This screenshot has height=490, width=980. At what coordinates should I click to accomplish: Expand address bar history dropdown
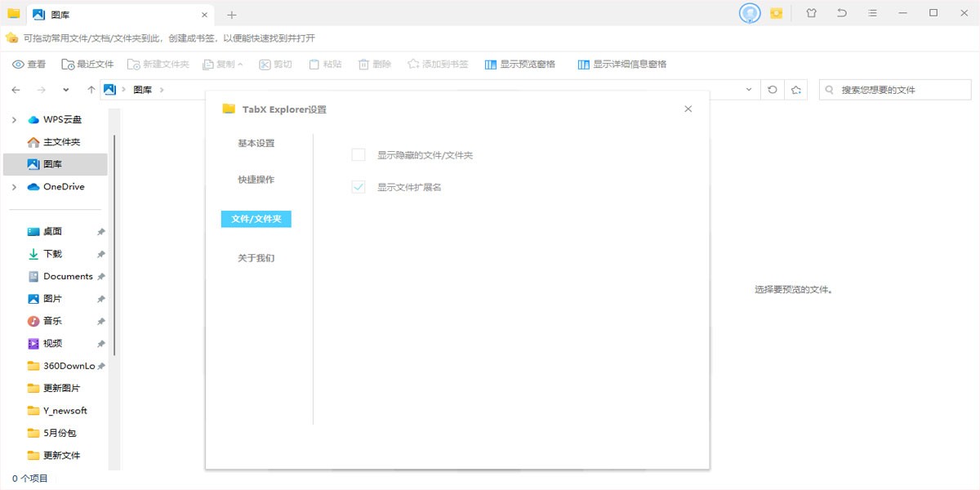click(x=749, y=90)
